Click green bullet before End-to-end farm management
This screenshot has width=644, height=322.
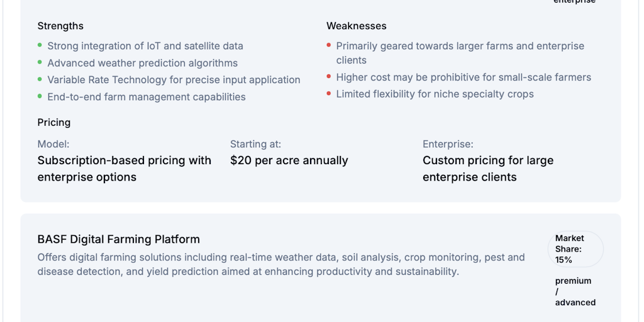(x=40, y=96)
